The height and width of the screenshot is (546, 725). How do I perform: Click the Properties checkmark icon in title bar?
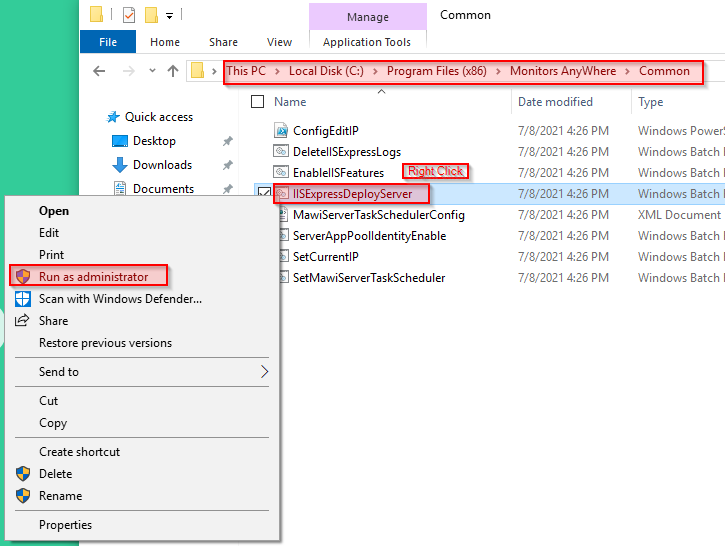(128, 15)
